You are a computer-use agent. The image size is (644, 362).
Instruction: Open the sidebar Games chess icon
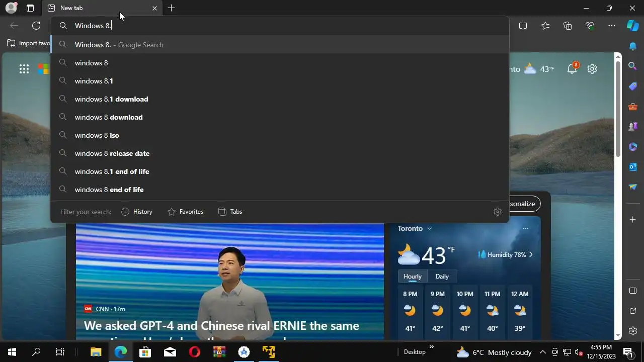(x=633, y=127)
